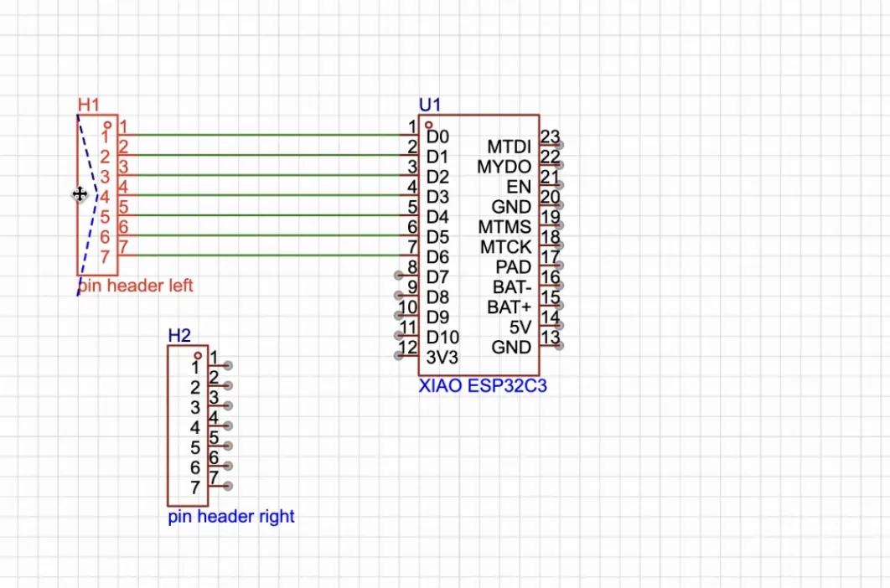
Task: Click the wire connecting H1 pin 1 to D0
Action: pyautogui.click(x=268, y=135)
